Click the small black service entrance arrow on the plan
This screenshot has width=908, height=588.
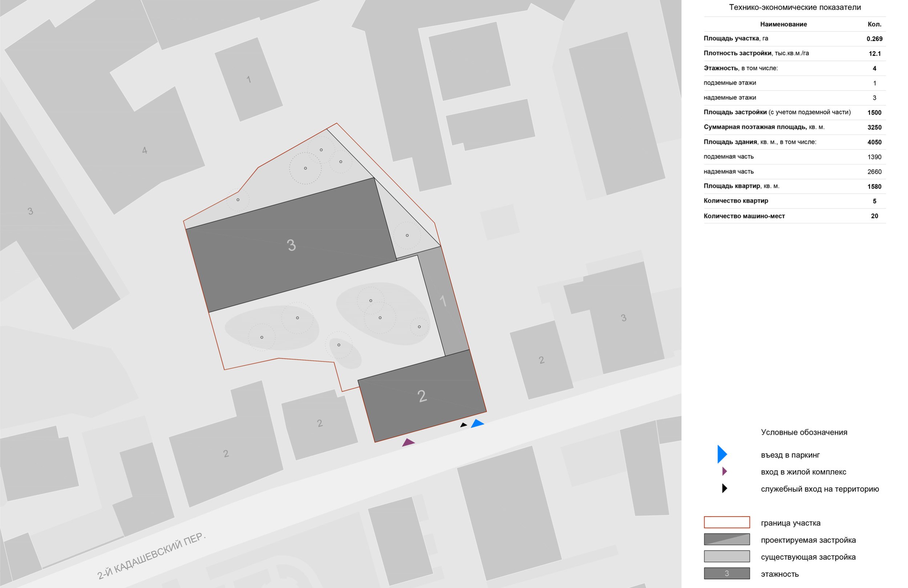pyautogui.click(x=463, y=425)
